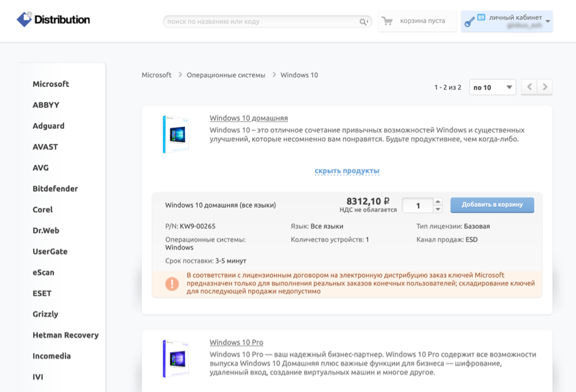This screenshot has width=576, height=392.
Task: Open the 'по 10' per-page dropdown
Action: pyautogui.click(x=493, y=88)
